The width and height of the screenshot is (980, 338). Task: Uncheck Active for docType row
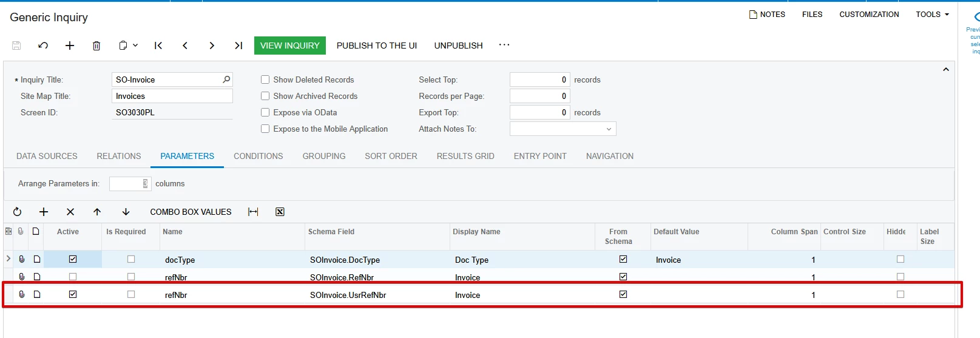coord(73,259)
